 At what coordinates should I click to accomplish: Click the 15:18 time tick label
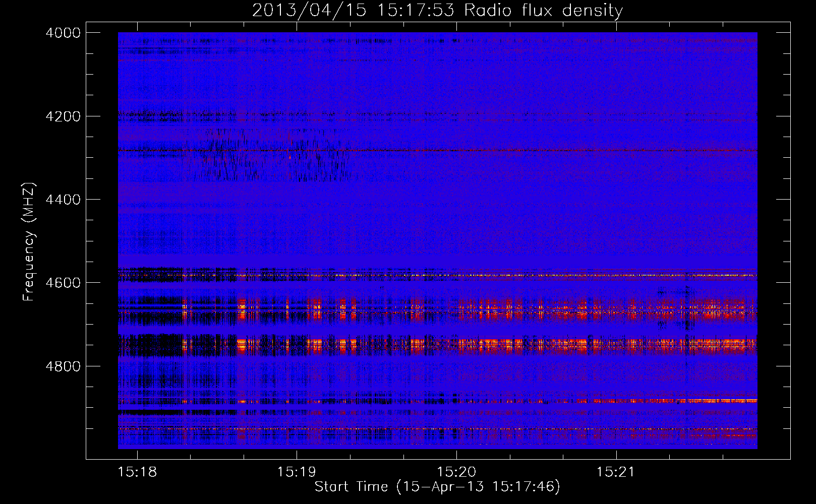(x=137, y=472)
